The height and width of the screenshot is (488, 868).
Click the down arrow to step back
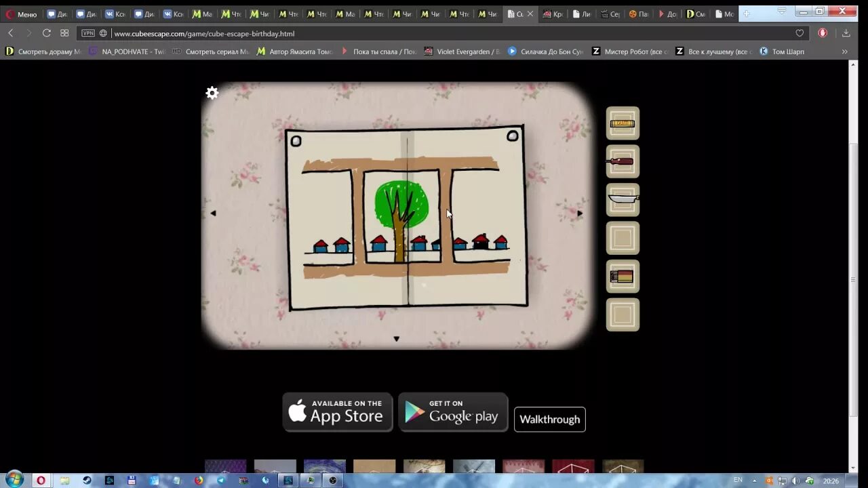click(397, 339)
